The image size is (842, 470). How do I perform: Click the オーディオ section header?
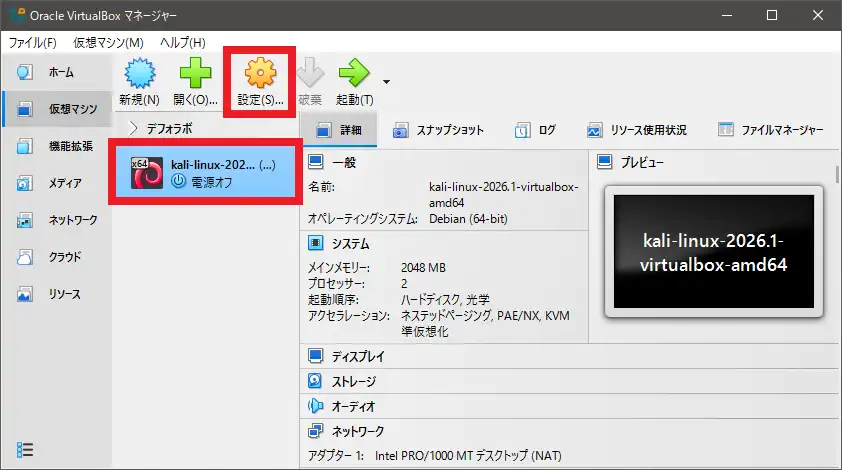(x=353, y=407)
